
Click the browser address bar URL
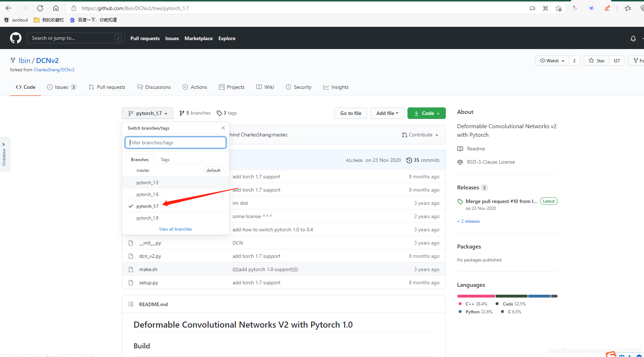(135, 8)
